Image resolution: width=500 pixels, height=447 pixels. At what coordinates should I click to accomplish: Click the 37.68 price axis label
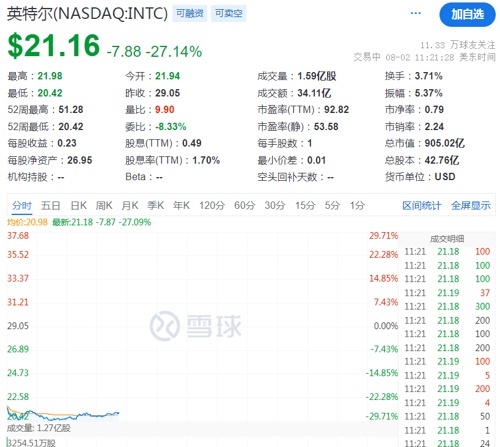click(18, 236)
